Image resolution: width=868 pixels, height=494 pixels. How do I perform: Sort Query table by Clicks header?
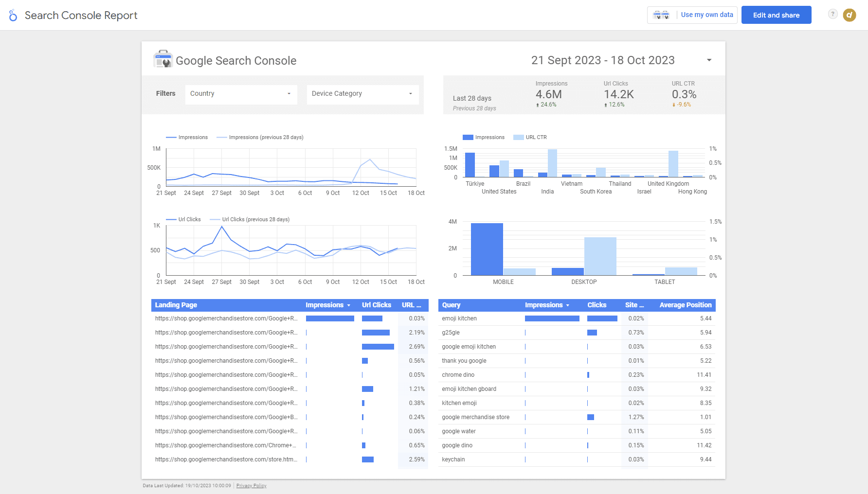pos(597,305)
